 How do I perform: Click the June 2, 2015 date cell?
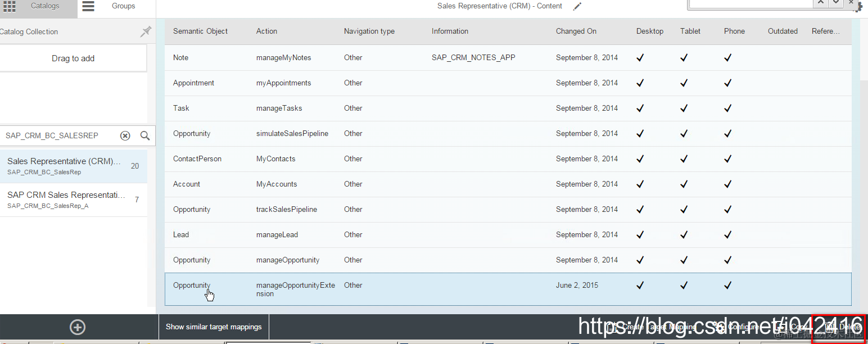coord(577,285)
